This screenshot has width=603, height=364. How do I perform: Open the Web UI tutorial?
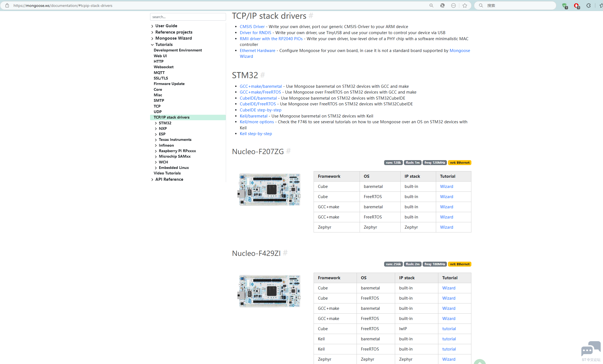[x=160, y=56]
